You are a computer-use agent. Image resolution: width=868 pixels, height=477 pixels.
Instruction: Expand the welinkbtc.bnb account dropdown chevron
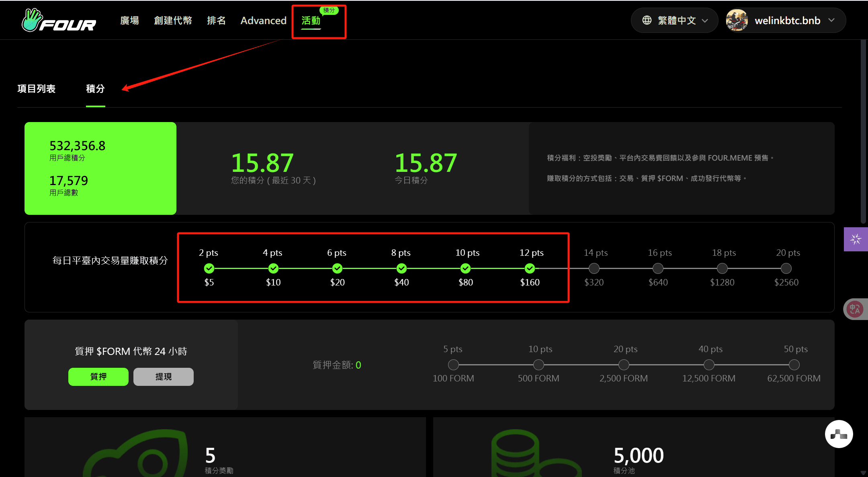point(831,20)
